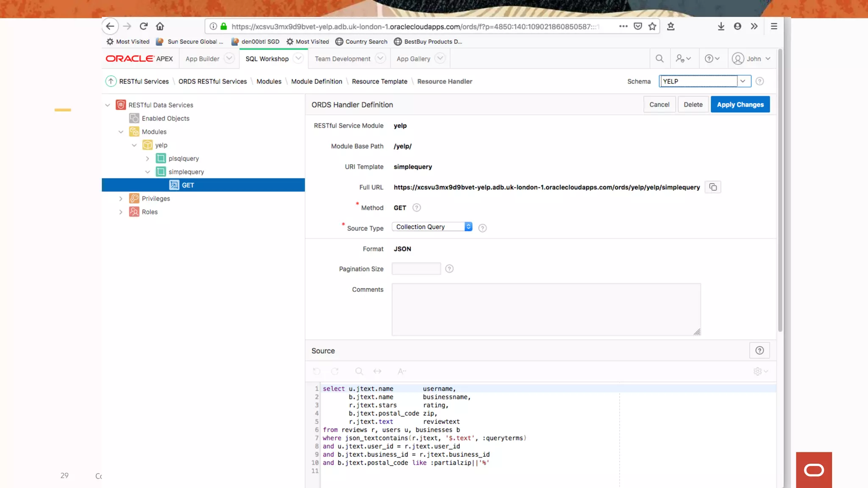Open the Source Type Collection Query dropdown
The height and width of the screenshot is (488, 868).
pos(431,227)
